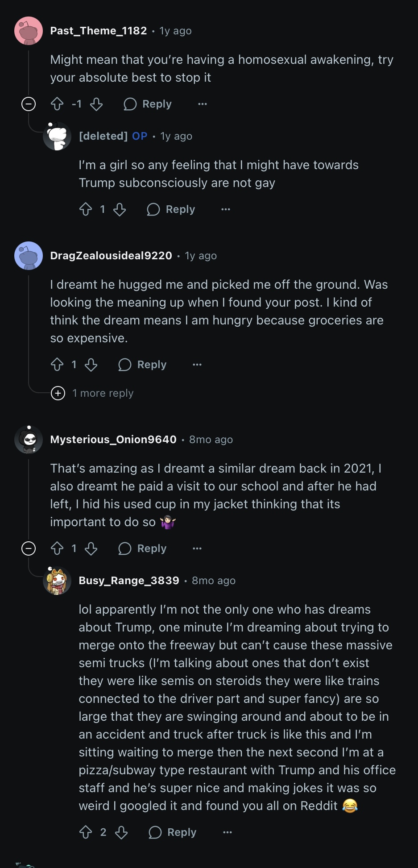Open Busy_Range_3839's avatar profile picture
This screenshot has height=868, width=418.
pyautogui.click(x=57, y=581)
